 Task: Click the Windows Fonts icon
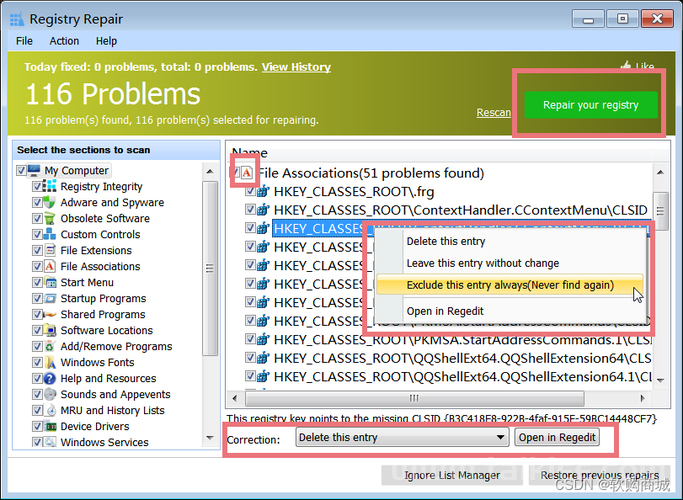coord(51,362)
